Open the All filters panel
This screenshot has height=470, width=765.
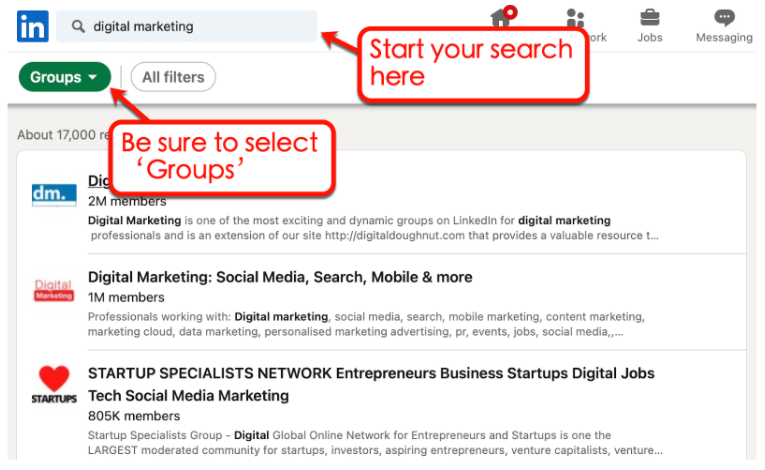(x=173, y=77)
